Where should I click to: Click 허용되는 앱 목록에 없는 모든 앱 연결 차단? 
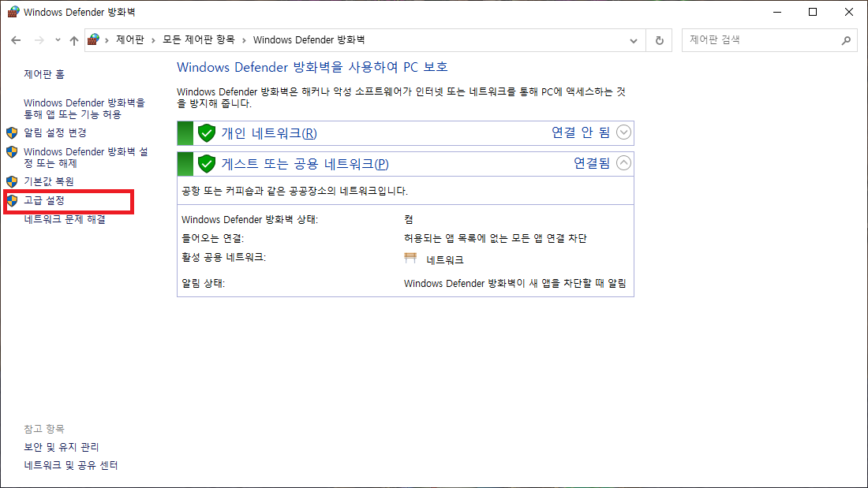[496, 238]
